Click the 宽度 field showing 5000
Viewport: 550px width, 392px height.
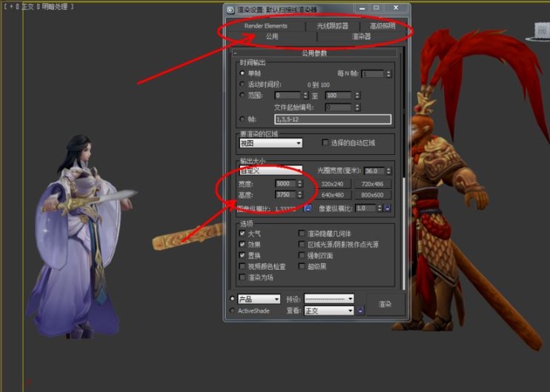click(286, 183)
